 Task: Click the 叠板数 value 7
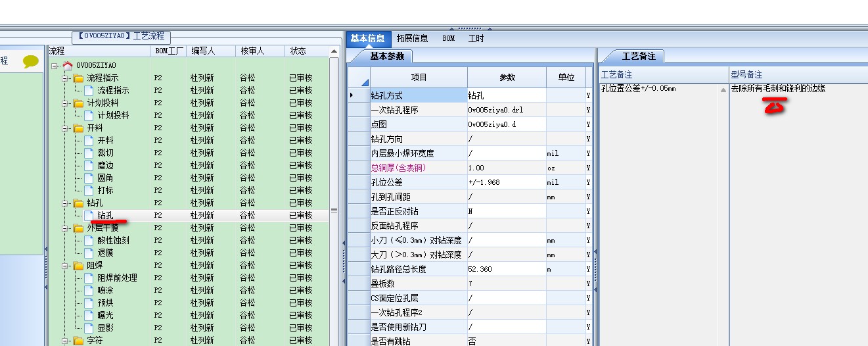coord(506,284)
